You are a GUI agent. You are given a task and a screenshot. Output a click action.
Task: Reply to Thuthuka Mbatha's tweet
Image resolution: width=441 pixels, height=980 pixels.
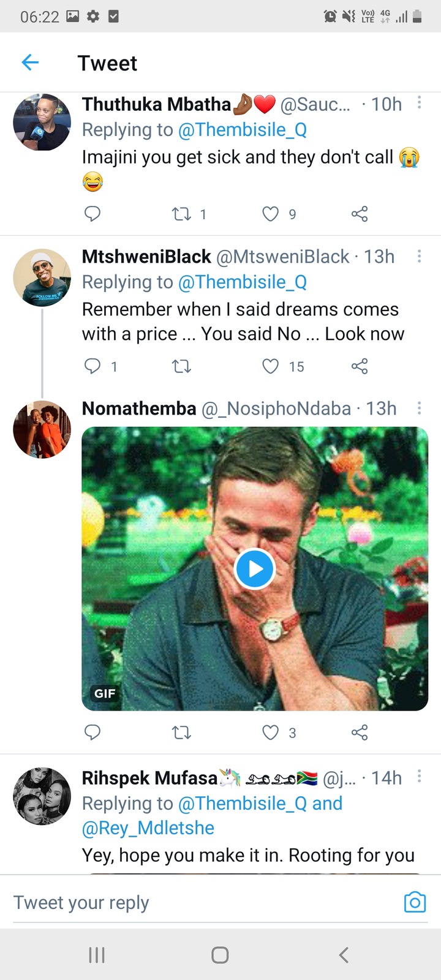(92, 214)
